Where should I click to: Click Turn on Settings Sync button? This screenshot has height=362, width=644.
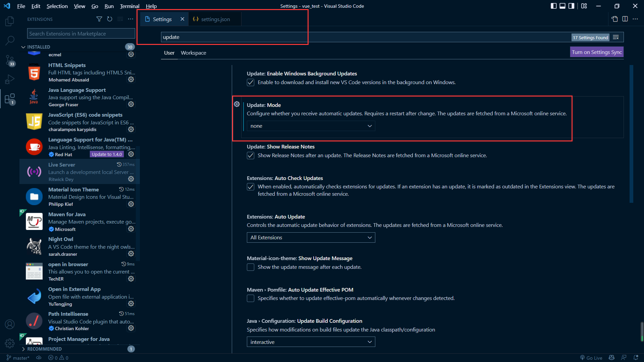click(597, 52)
